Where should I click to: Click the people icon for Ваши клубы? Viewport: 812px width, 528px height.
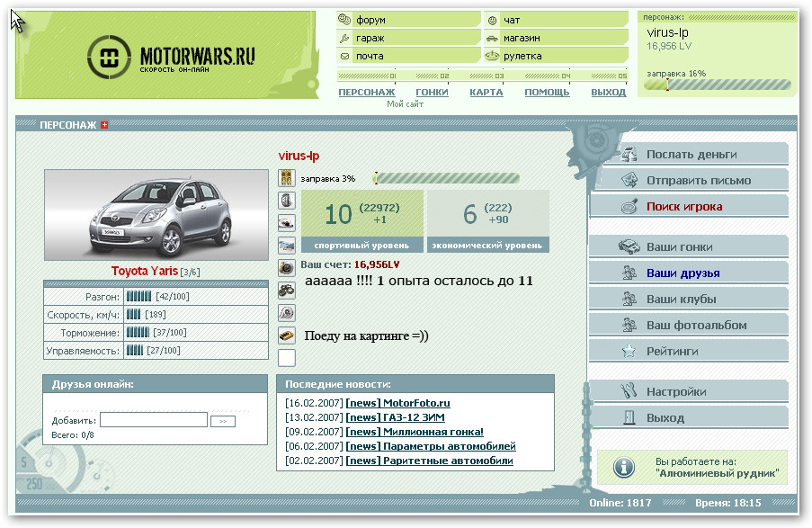coord(629,299)
